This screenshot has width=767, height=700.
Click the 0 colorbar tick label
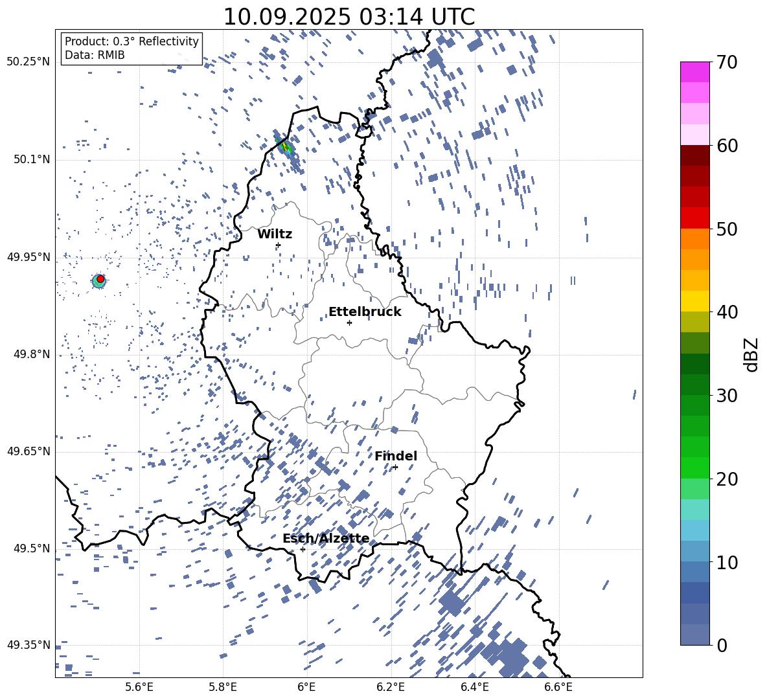722,645
